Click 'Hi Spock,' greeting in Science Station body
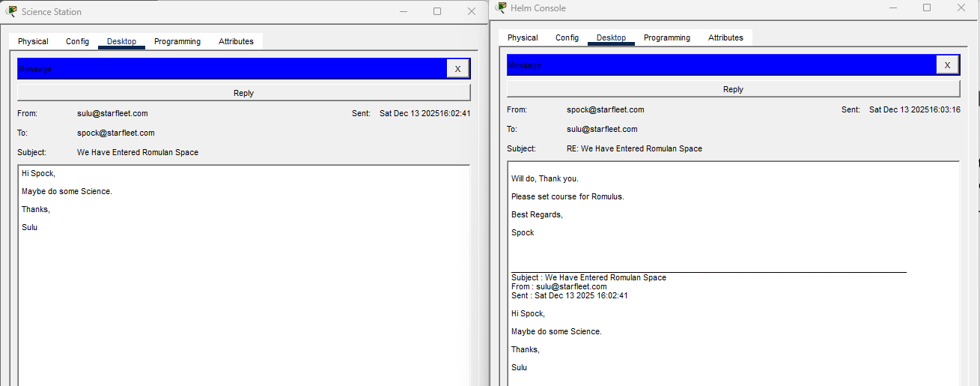The image size is (980, 386). click(x=38, y=173)
